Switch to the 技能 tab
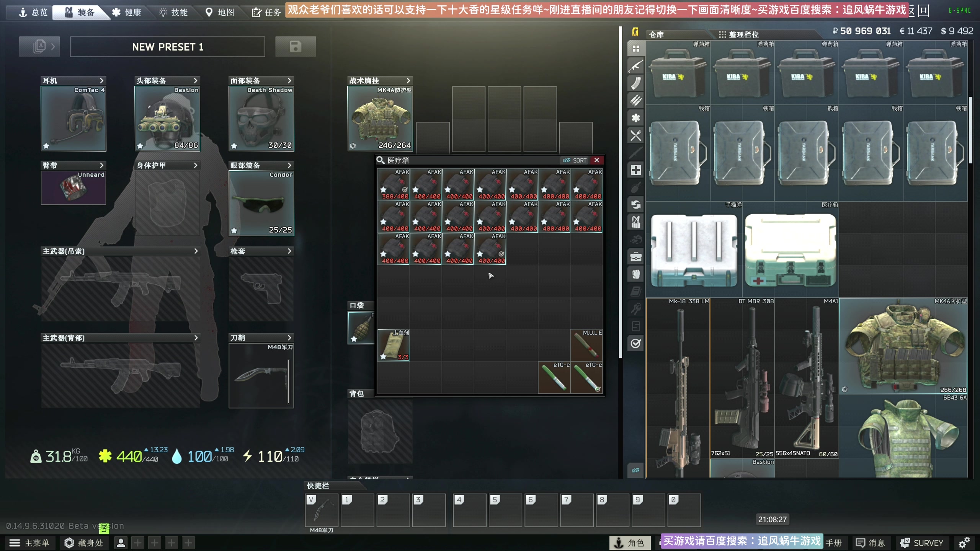Screen dimensions: 980x551 (173, 12)
